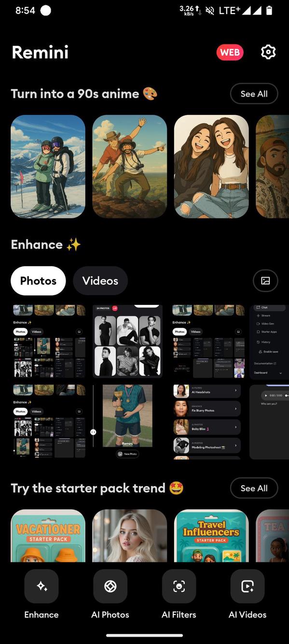
Task: Open AI Photos from bottom navigation
Action: pos(110,587)
